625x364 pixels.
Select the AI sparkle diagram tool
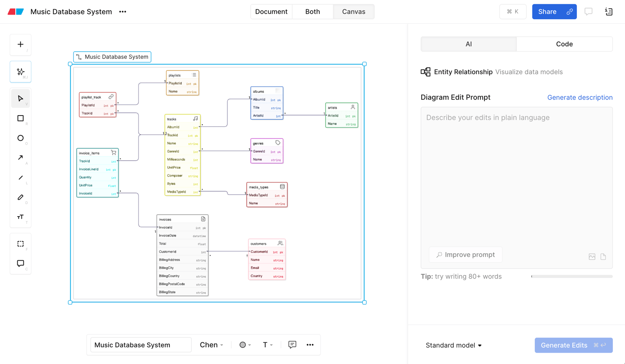[x=20, y=72]
